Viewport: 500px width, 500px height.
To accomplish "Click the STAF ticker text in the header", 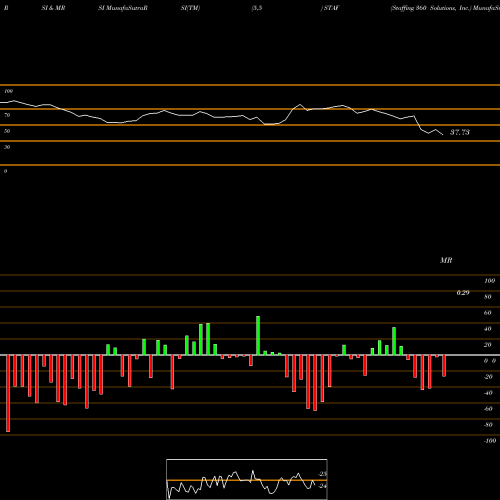I will pos(332,8).
